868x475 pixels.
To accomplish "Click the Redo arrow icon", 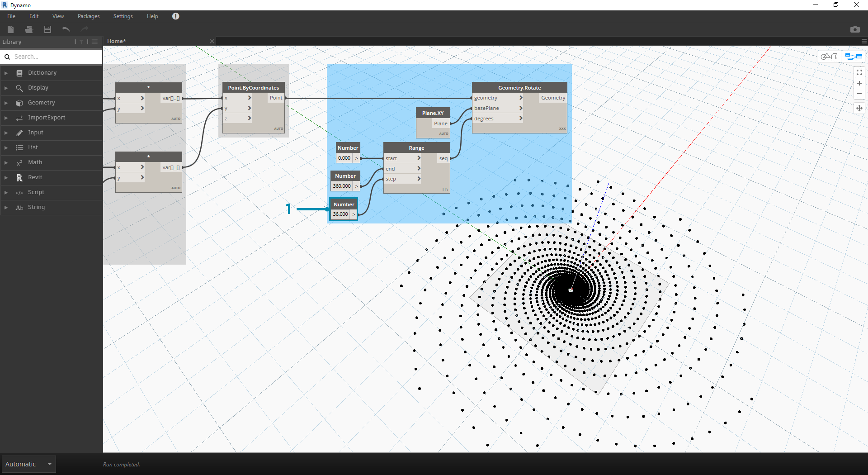I will (85, 29).
